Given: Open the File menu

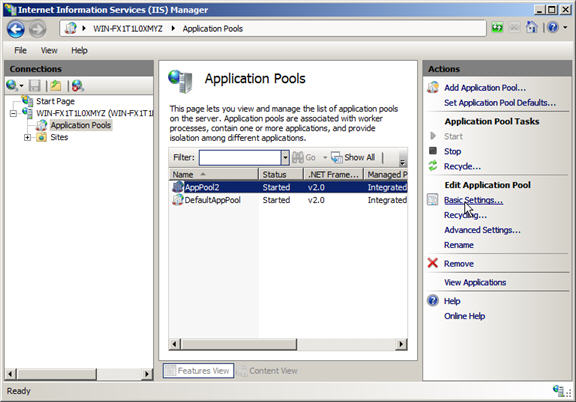Looking at the screenshot, I should tap(20, 50).
